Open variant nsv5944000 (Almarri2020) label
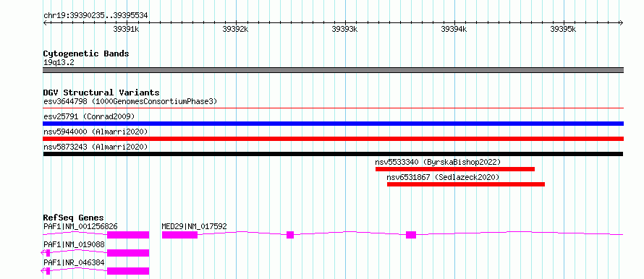644x279 pixels. click(96, 132)
